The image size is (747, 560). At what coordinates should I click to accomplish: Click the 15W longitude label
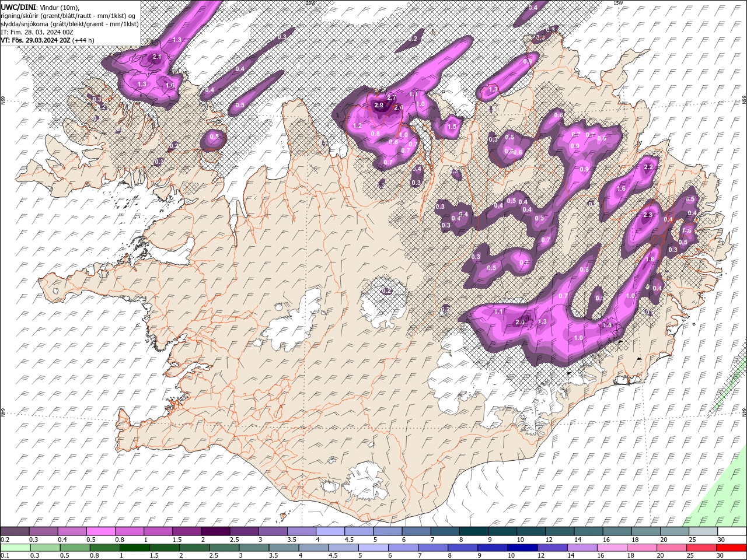tap(618, 3)
